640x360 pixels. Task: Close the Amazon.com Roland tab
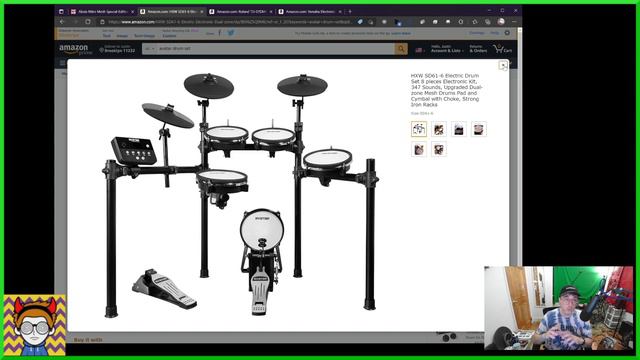pyautogui.click(x=271, y=12)
